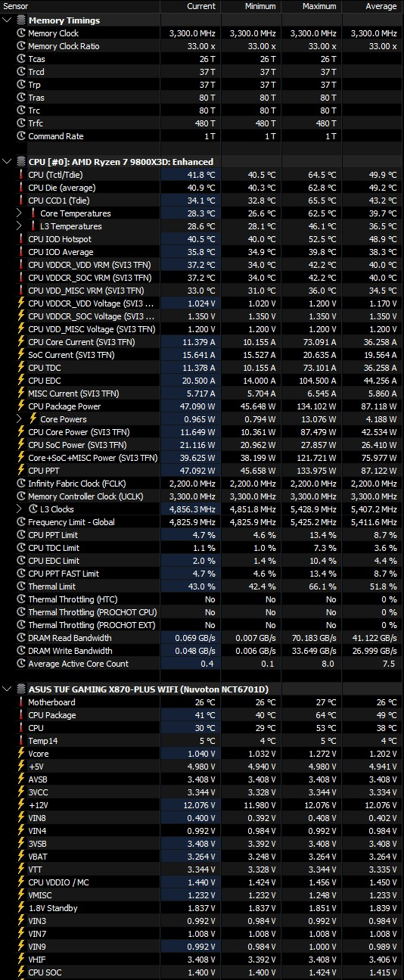Click the Average column header
This screenshot has height=980, width=404.
pos(381,6)
